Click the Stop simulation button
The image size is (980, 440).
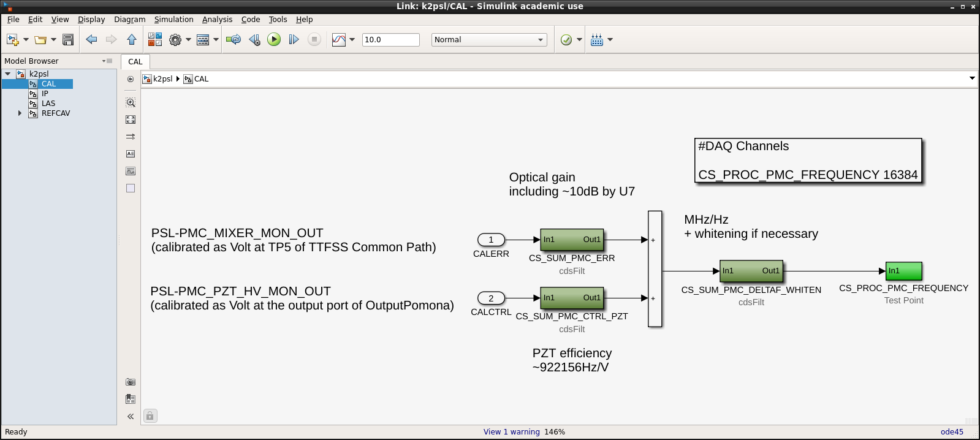(314, 40)
